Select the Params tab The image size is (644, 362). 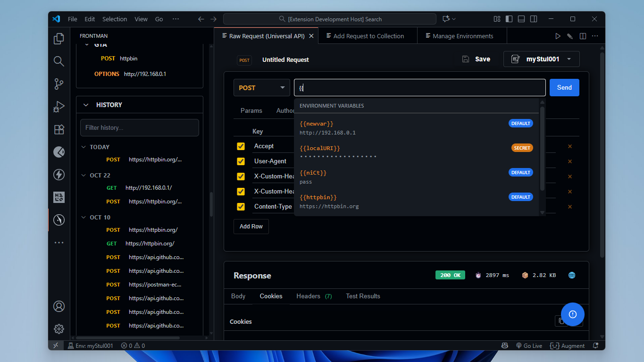pyautogui.click(x=251, y=110)
